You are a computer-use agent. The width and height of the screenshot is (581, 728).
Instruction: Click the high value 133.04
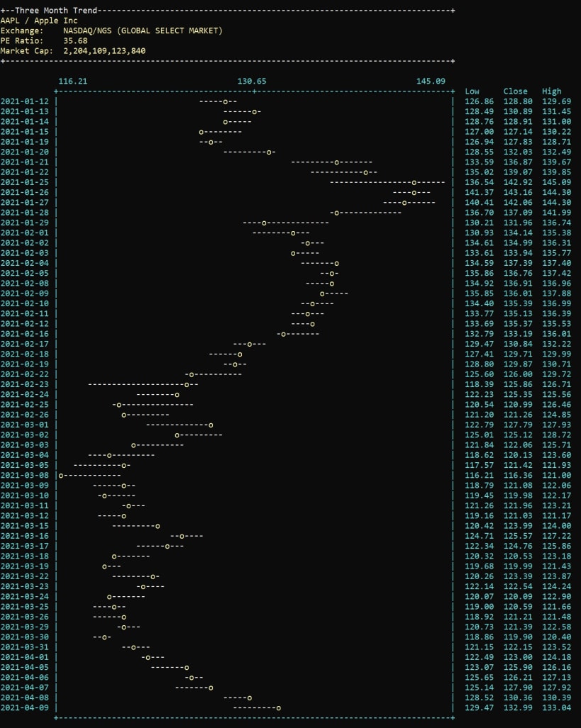point(556,708)
